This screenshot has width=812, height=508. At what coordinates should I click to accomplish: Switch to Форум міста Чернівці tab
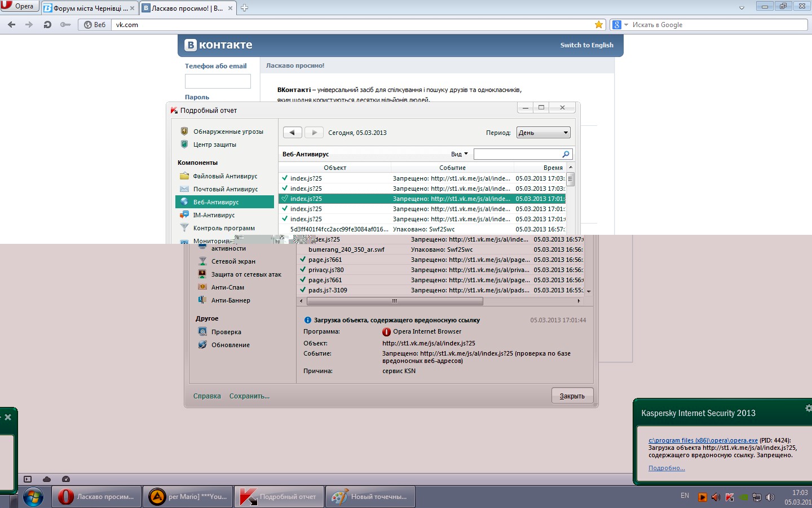click(89, 8)
